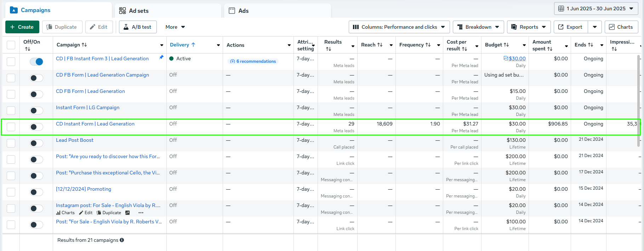The image size is (644, 251).
Task: Click the green Create button
Action: (22, 27)
